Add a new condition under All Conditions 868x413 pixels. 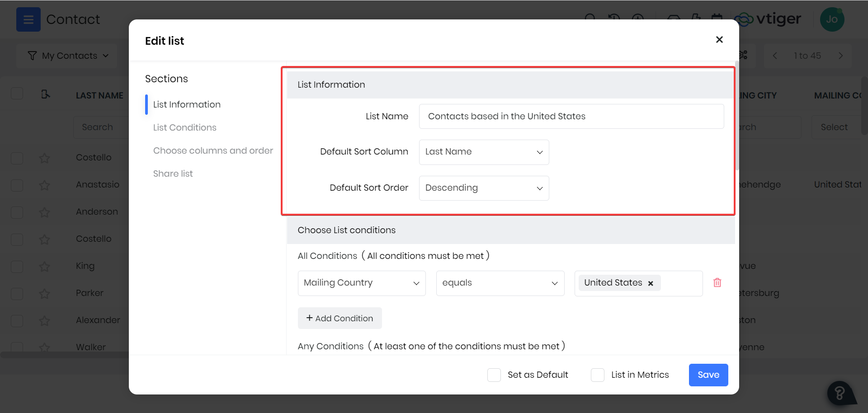[340, 318]
